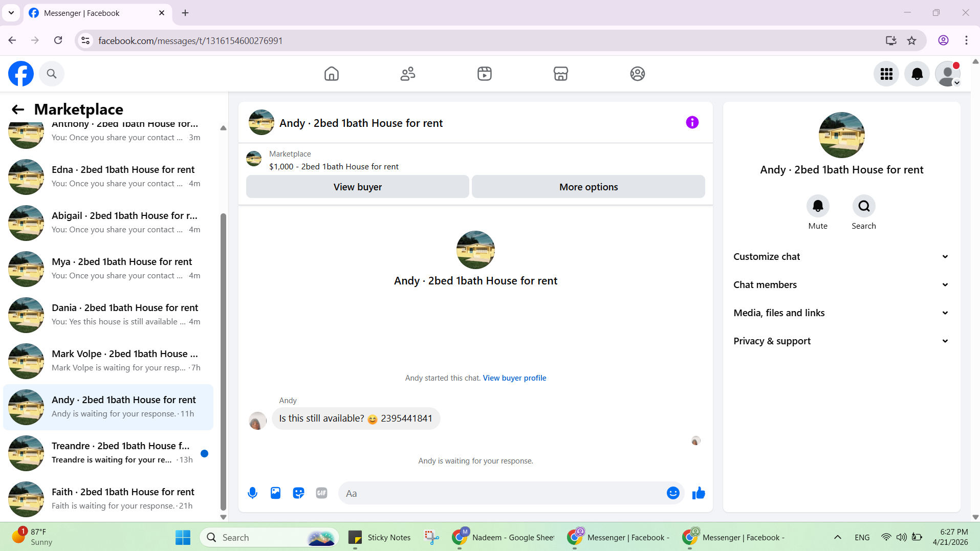Open Abigail's 2bed 1bath conversation

[x=108, y=223]
